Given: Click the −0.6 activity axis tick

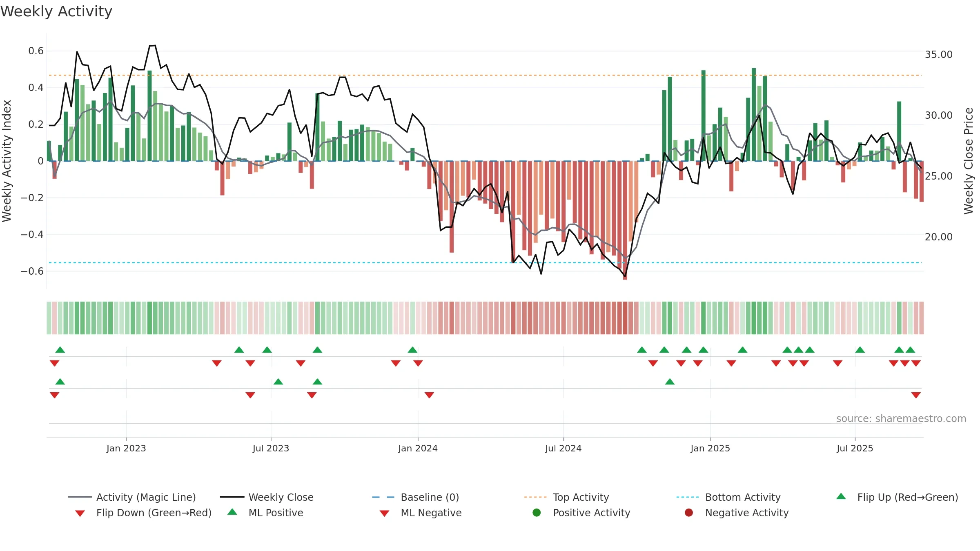Looking at the screenshot, I should pos(32,271).
